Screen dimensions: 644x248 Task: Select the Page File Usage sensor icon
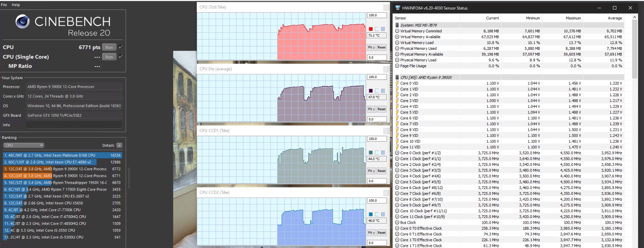397,66
